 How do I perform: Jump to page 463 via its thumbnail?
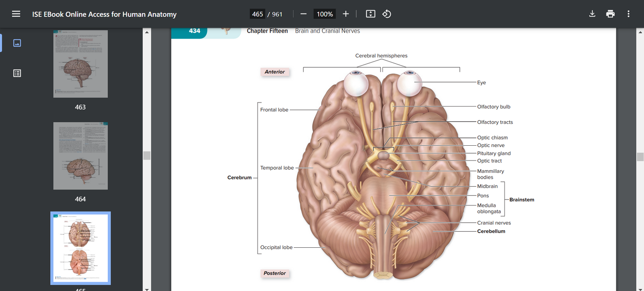[80, 63]
